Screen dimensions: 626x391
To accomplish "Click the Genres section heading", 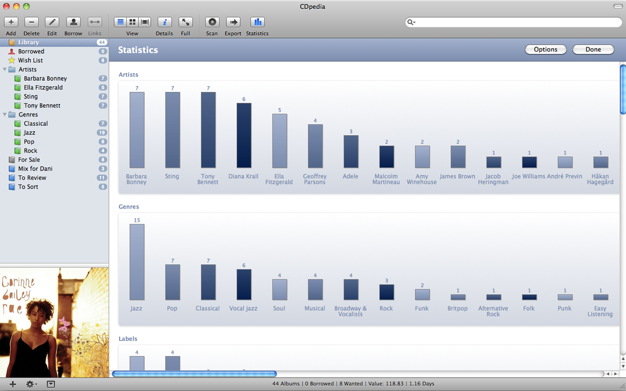I will tap(129, 206).
